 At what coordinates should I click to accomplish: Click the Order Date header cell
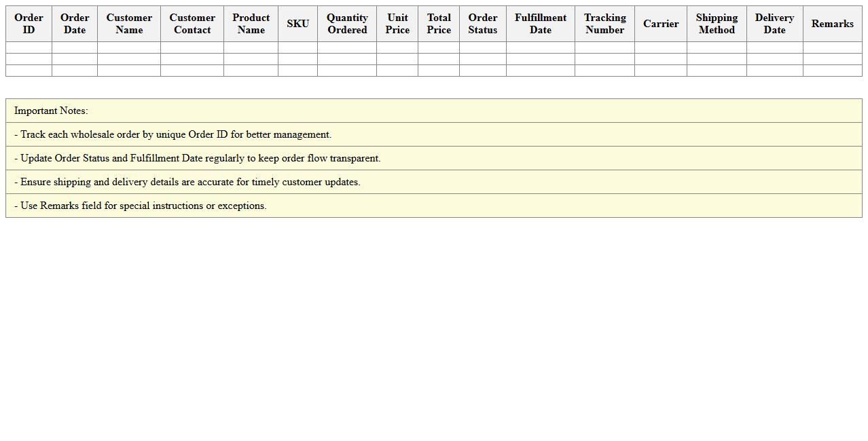(x=74, y=23)
